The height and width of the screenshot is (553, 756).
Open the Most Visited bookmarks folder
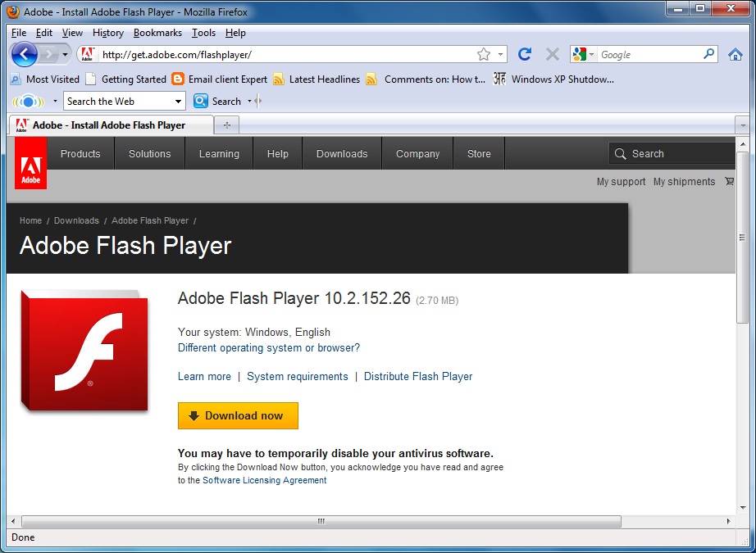45,79
